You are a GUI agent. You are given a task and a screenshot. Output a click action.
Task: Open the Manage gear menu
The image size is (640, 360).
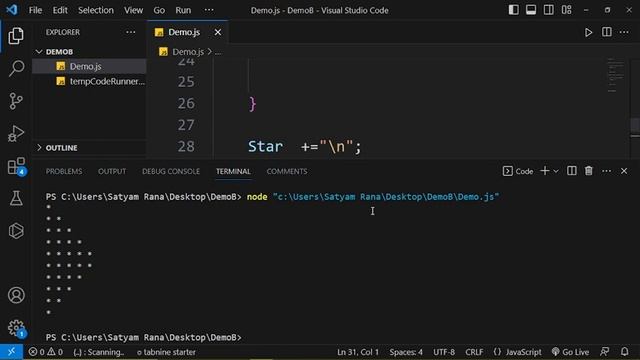click(x=16, y=328)
